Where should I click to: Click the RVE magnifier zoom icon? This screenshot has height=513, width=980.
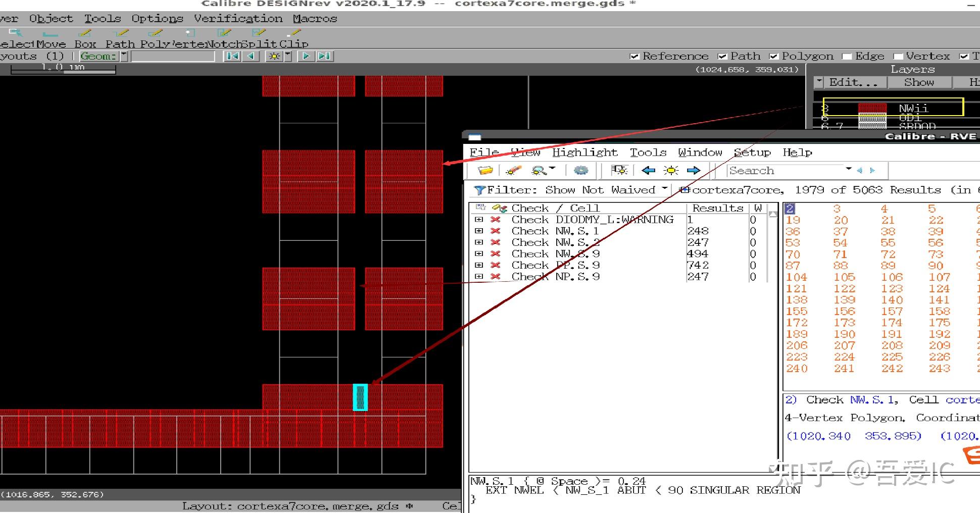pyautogui.click(x=540, y=171)
